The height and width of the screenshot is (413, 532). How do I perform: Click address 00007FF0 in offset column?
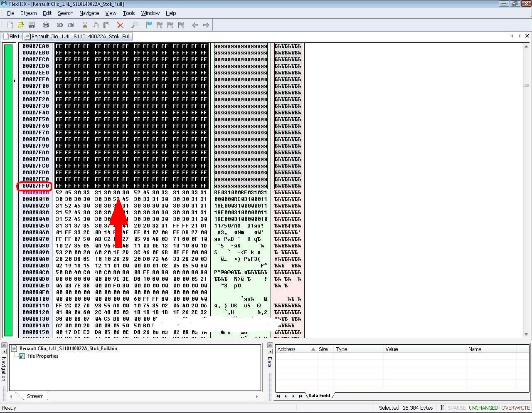[x=36, y=186]
